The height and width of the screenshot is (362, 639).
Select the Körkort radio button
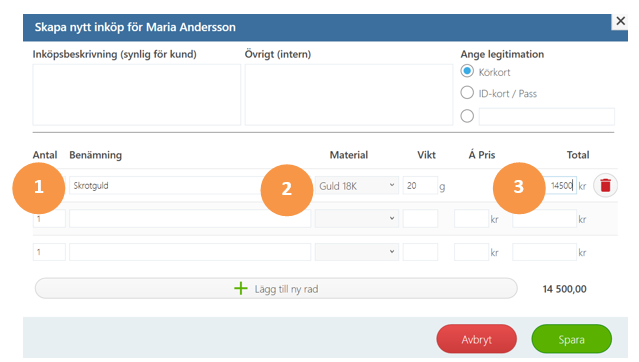point(467,71)
